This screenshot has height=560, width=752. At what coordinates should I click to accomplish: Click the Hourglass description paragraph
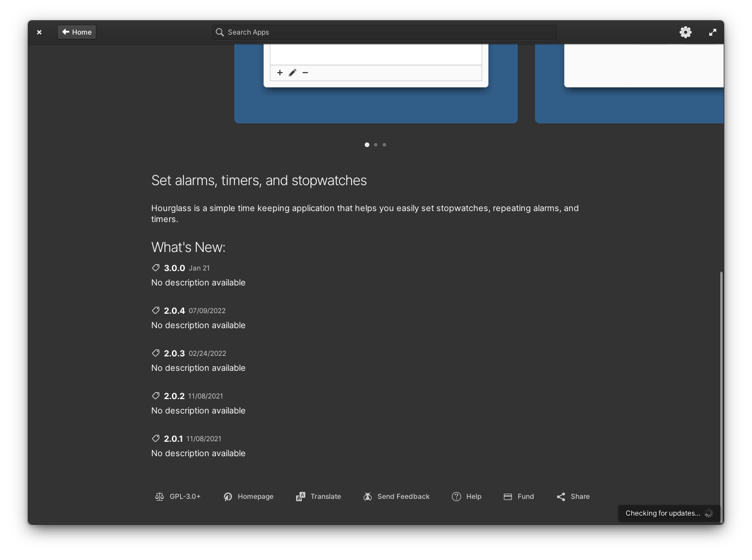tap(365, 213)
